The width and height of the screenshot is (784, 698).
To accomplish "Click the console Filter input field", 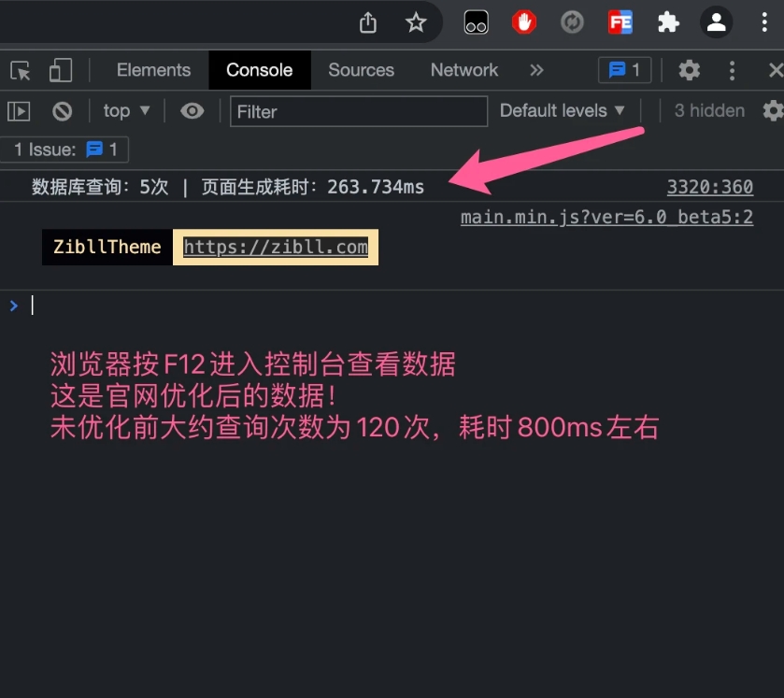I will [x=359, y=111].
